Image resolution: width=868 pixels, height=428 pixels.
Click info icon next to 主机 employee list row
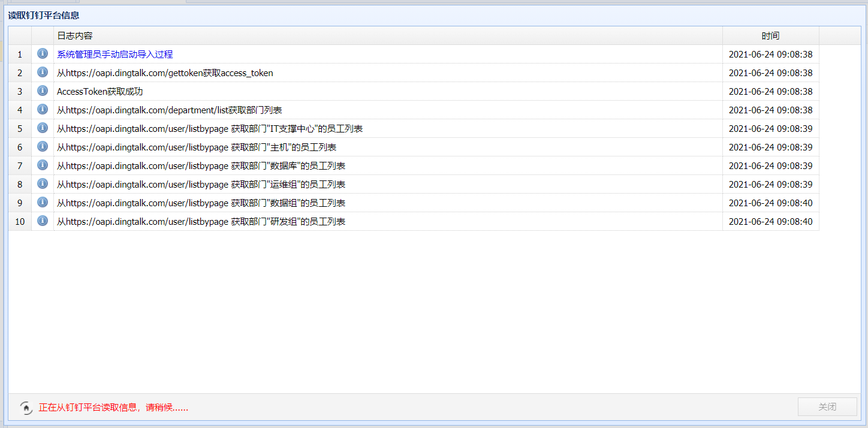43,146
